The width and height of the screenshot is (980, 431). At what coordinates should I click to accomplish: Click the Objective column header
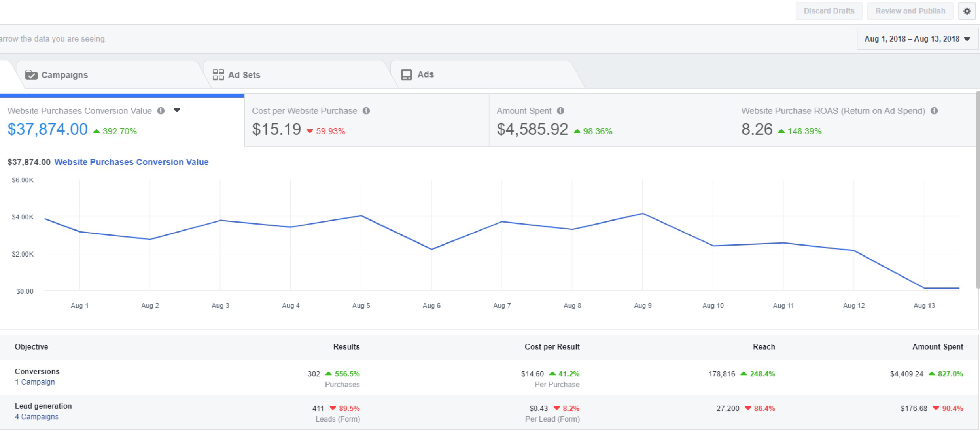coord(31,347)
